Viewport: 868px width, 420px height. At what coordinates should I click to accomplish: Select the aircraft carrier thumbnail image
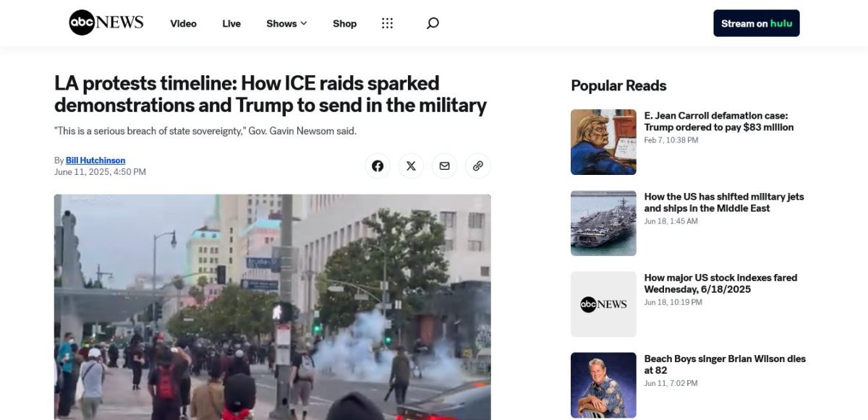pos(603,223)
